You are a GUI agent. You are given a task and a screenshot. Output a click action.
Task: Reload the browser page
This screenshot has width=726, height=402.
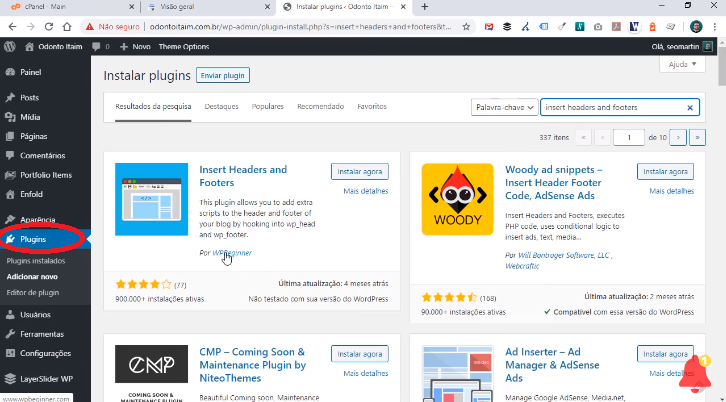tap(49, 27)
